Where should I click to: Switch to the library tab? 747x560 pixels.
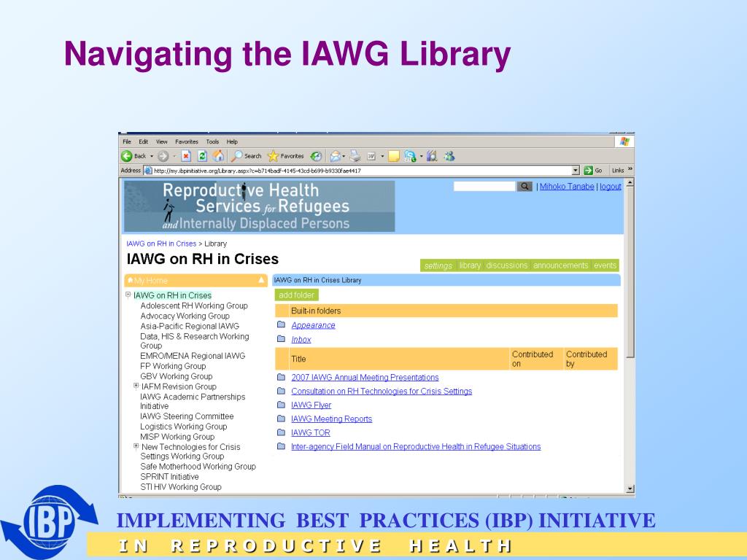pyautogui.click(x=470, y=265)
